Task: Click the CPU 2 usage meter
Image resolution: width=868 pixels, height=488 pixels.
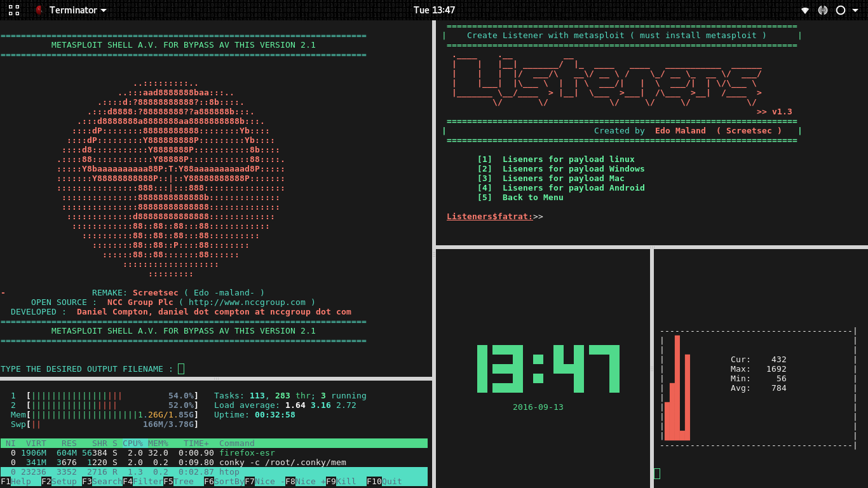Action: tap(105, 405)
